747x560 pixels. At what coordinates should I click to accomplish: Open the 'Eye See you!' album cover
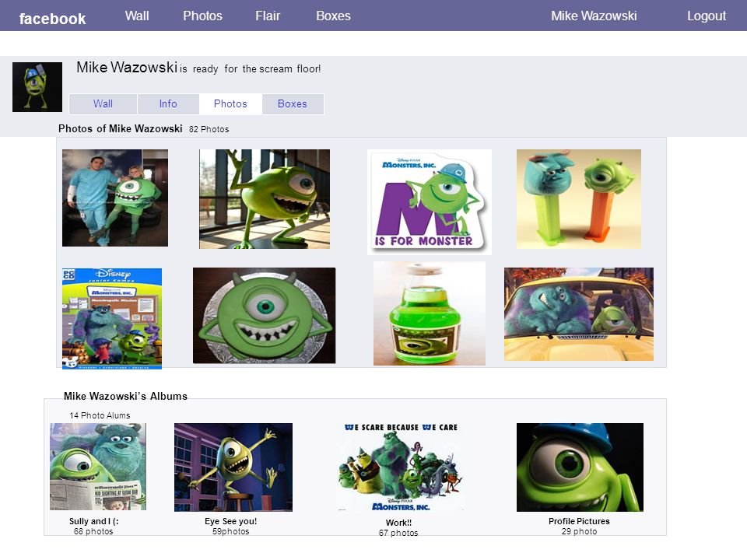pyautogui.click(x=233, y=467)
